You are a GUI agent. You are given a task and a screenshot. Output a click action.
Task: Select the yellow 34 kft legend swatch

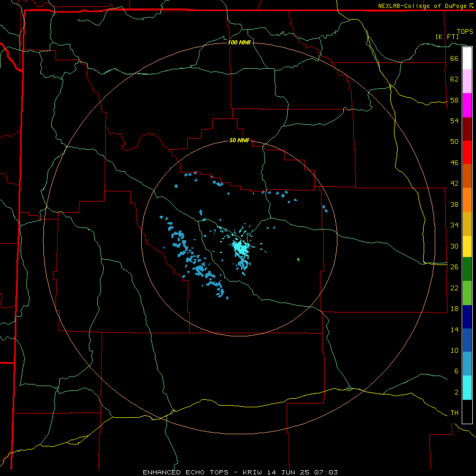[467, 246]
